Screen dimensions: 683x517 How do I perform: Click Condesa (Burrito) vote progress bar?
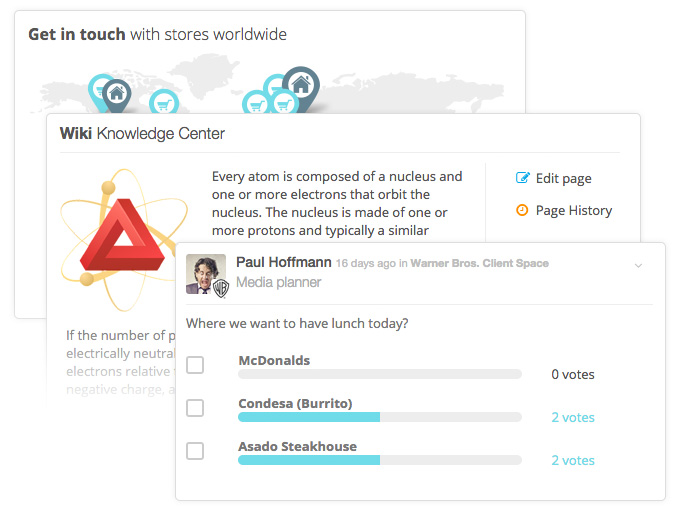coord(380,417)
